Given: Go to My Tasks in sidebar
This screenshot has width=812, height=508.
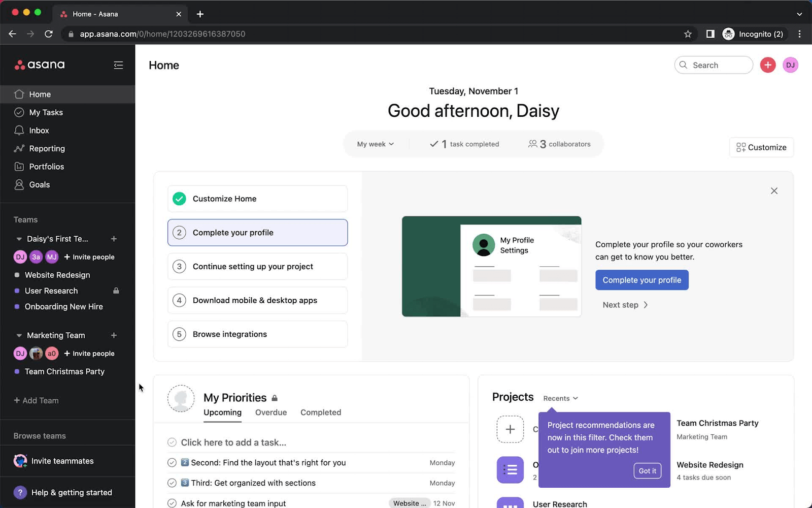Looking at the screenshot, I should point(46,112).
